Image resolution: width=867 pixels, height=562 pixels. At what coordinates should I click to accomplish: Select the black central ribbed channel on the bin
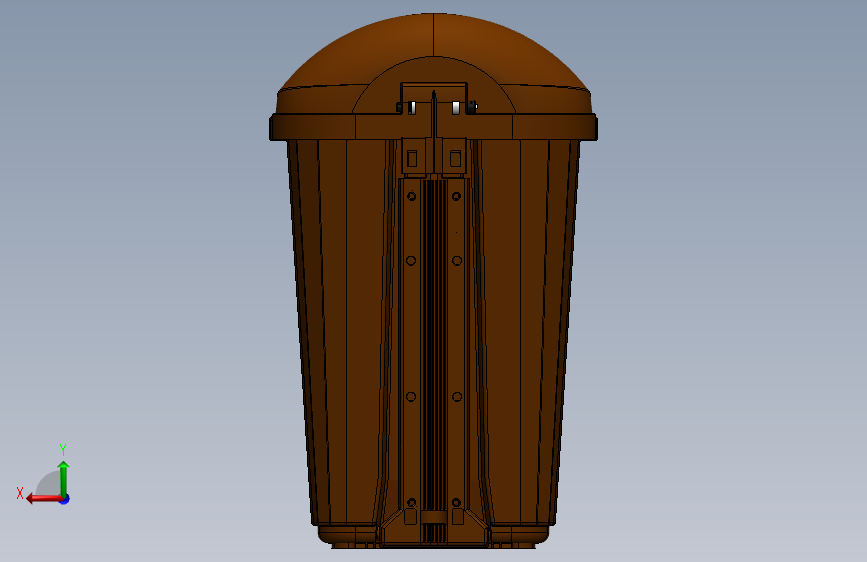coord(435,343)
